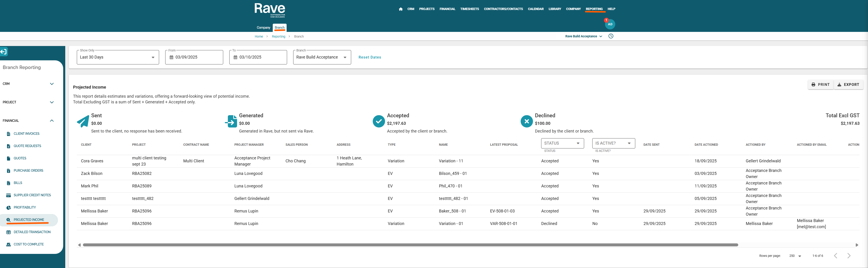868x268 pixels.
Task: Open the clock history icon
Action: [610, 36]
